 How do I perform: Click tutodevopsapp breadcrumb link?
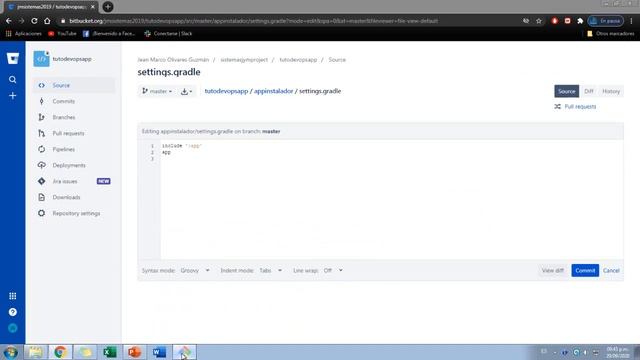pyautogui.click(x=298, y=60)
